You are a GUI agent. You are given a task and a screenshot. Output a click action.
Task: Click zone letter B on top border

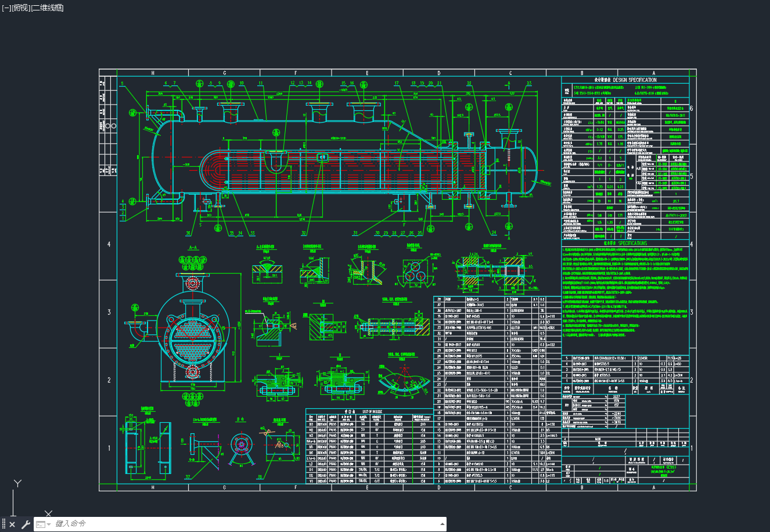[582, 73]
